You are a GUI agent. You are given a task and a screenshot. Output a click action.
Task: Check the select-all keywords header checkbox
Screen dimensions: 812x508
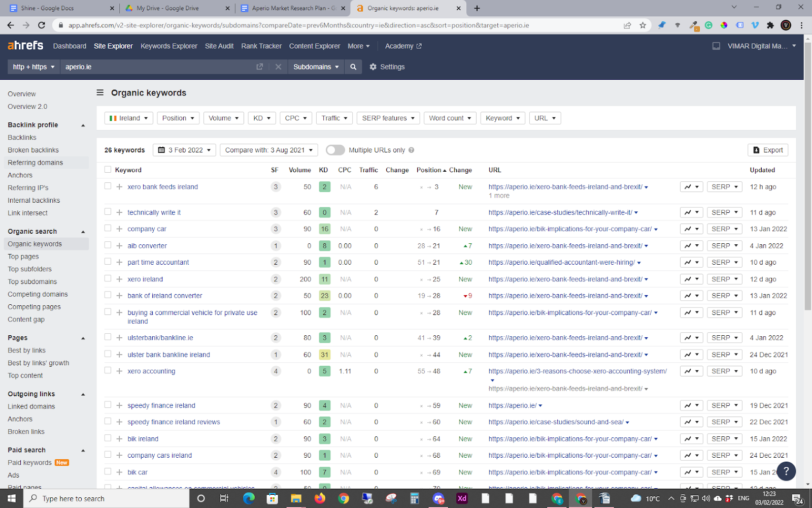(x=108, y=170)
